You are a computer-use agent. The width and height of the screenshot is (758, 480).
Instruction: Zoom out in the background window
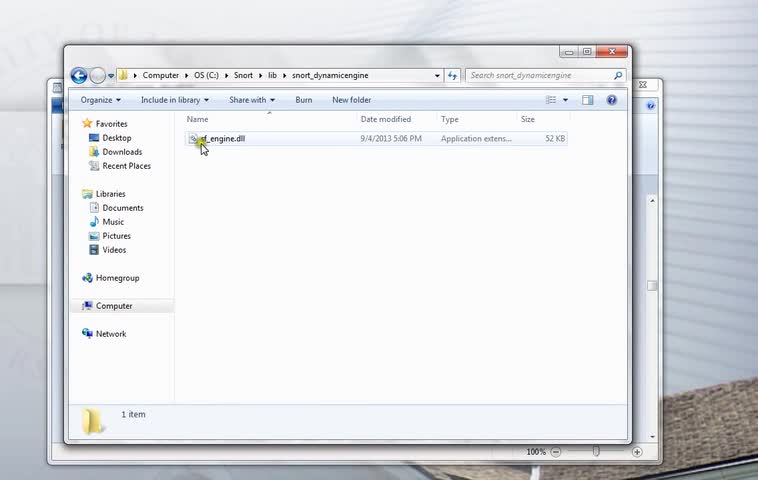(556, 452)
